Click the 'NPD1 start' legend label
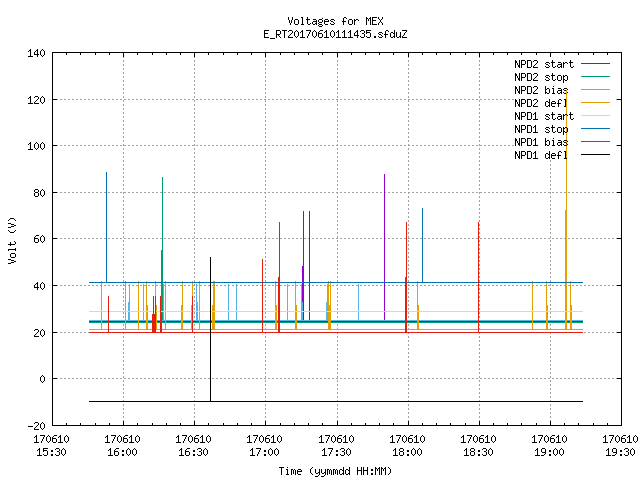 click(544, 116)
